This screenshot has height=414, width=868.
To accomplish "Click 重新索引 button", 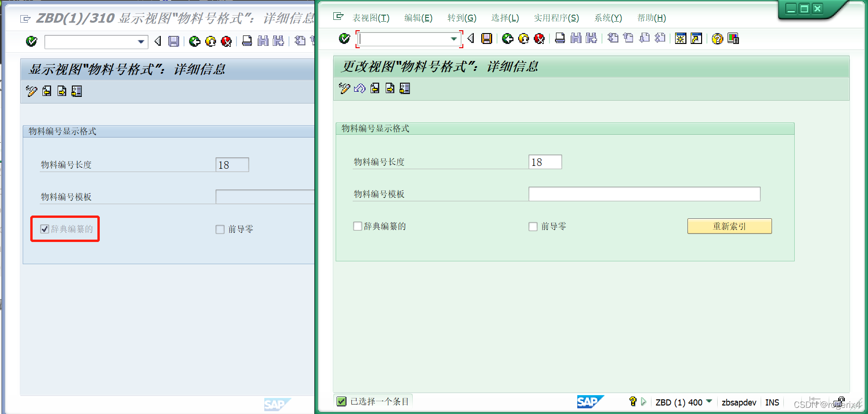I will click(729, 226).
